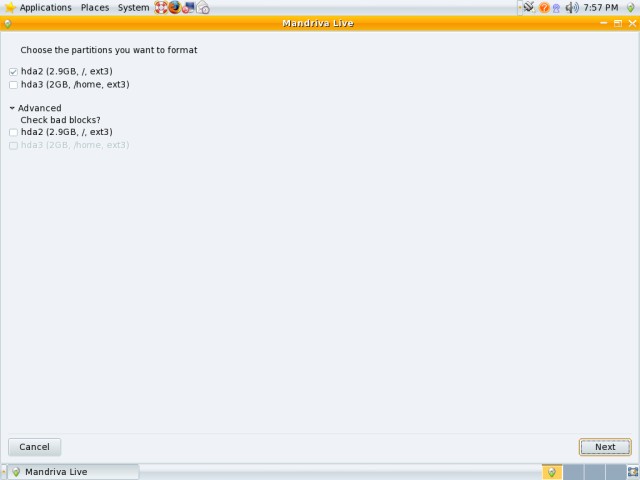Open the Applications menu

(x=46, y=7)
